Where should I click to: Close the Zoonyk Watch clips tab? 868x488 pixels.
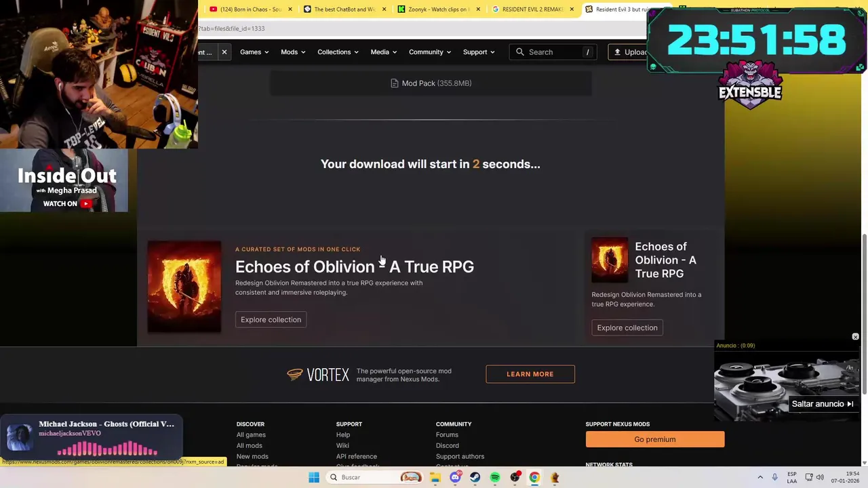478,9
